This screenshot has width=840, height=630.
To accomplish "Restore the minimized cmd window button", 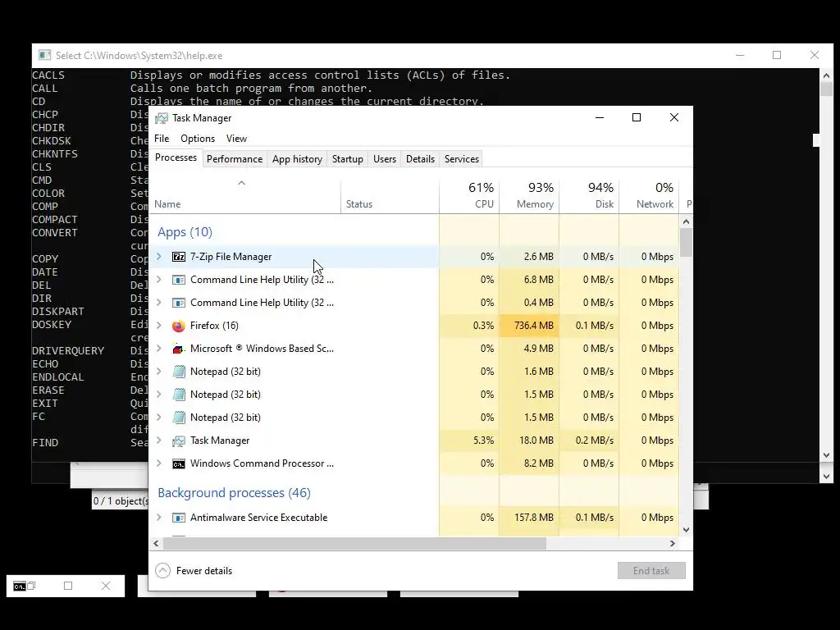I will point(31,586).
